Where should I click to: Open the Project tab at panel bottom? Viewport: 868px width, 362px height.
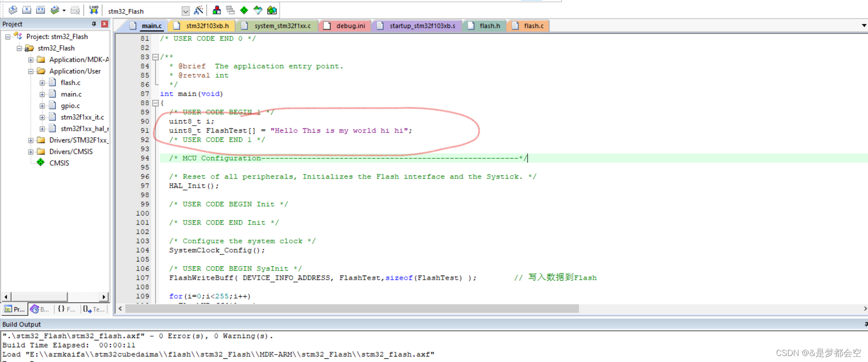(14, 309)
